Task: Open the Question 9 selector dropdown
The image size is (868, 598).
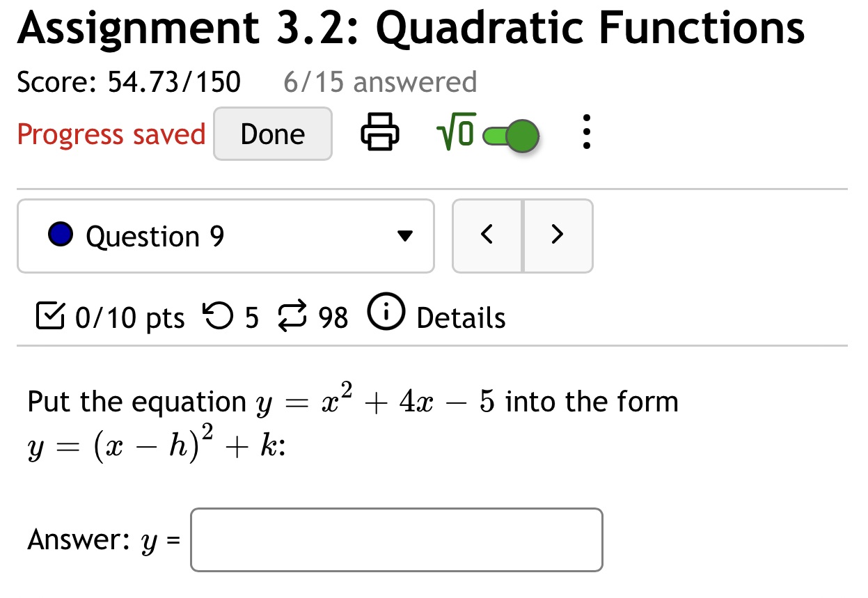Action: [226, 235]
